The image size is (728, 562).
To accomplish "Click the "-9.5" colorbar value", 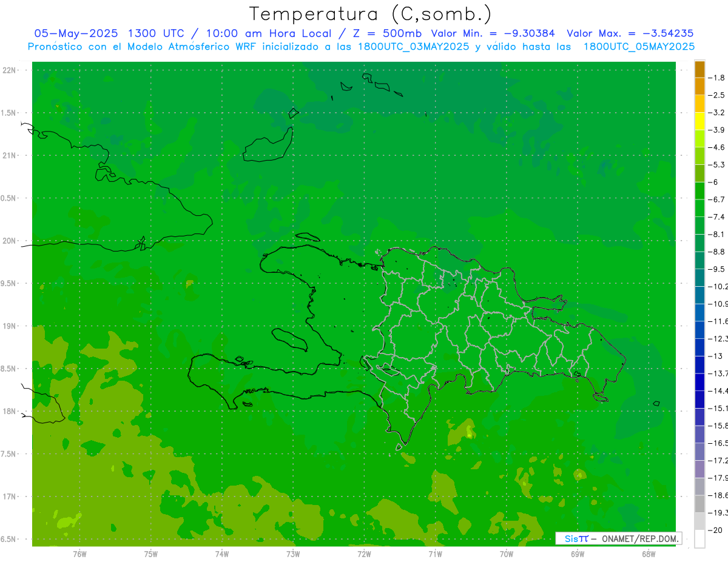I will click(717, 269).
